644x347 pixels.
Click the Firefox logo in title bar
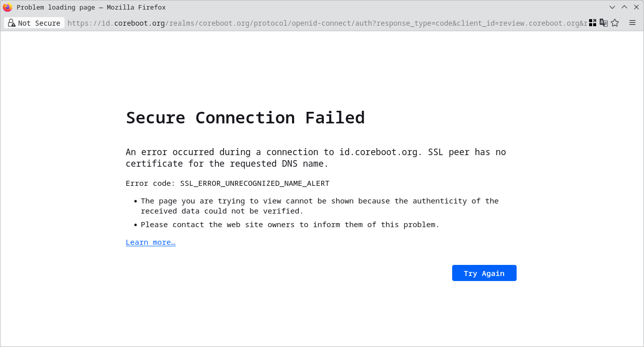pyautogui.click(x=8, y=7)
